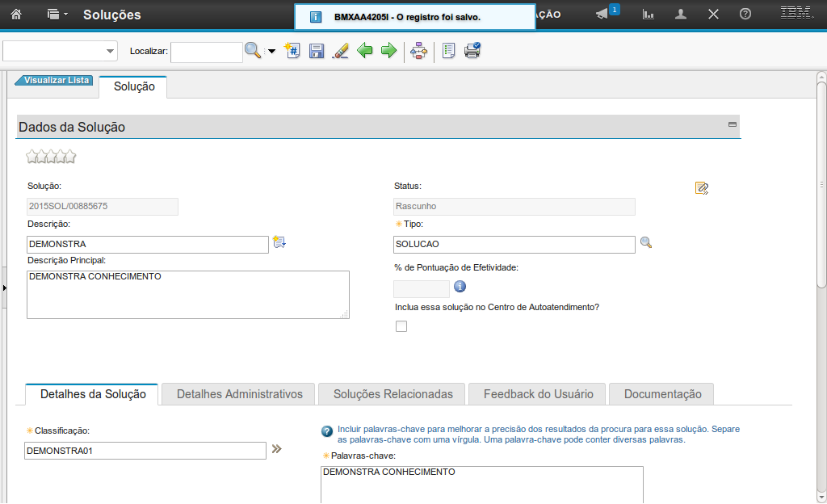Viewport: 827px width, 504px height.
Task: Go to the previous record arrow
Action: [365, 51]
